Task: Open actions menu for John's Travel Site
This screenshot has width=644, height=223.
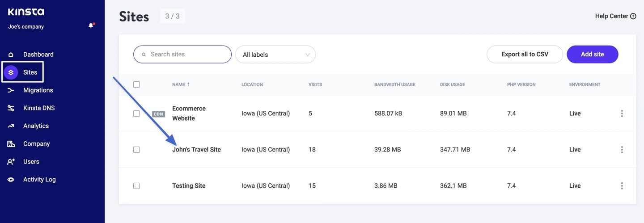Action: [x=622, y=150]
